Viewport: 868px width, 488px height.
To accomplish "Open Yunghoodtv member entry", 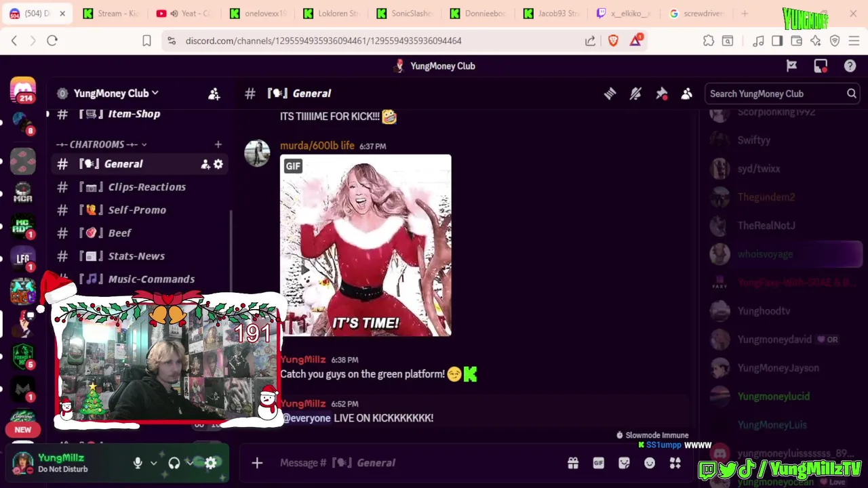I will tap(764, 311).
